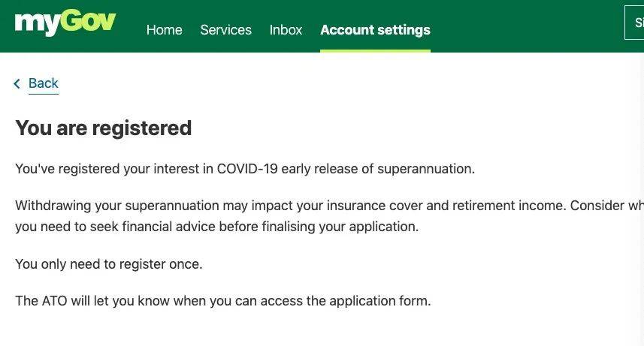This screenshot has width=644, height=346.
Task: Click the 'seek financial advice' text line
Action: (217, 227)
